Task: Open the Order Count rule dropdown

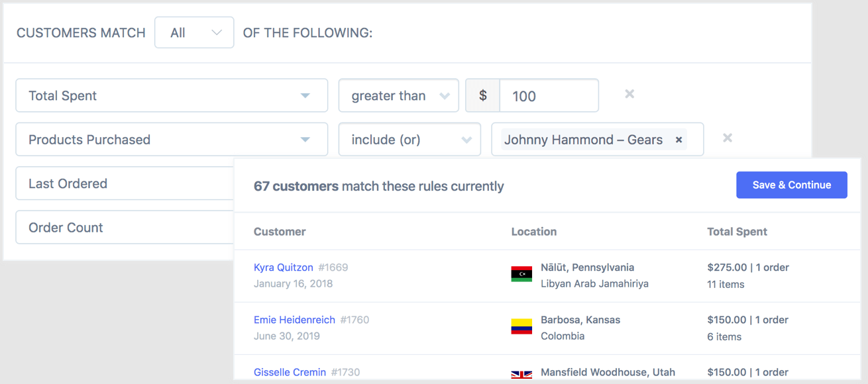Action: pyautogui.click(x=125, y=227)
